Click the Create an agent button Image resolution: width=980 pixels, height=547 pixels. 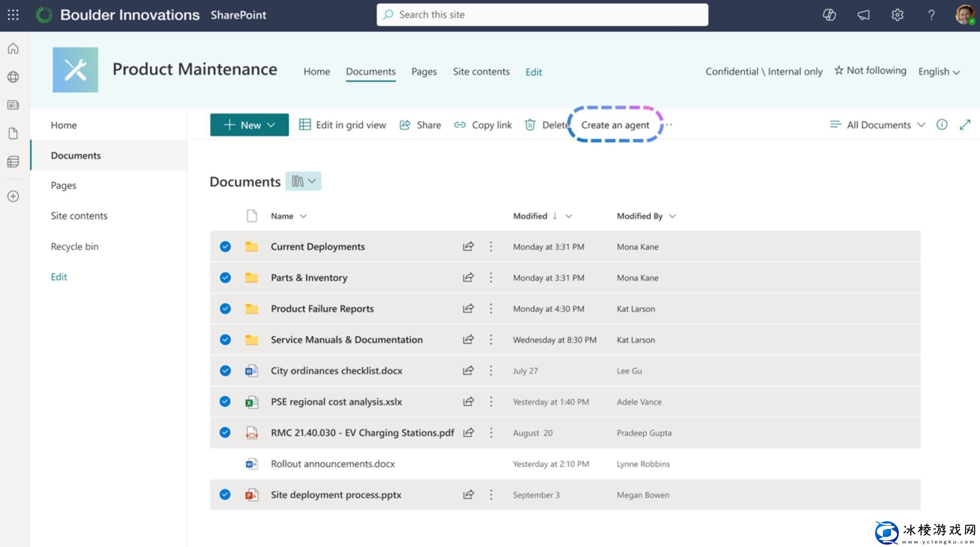pyautogui.click(x=615, y=125)
